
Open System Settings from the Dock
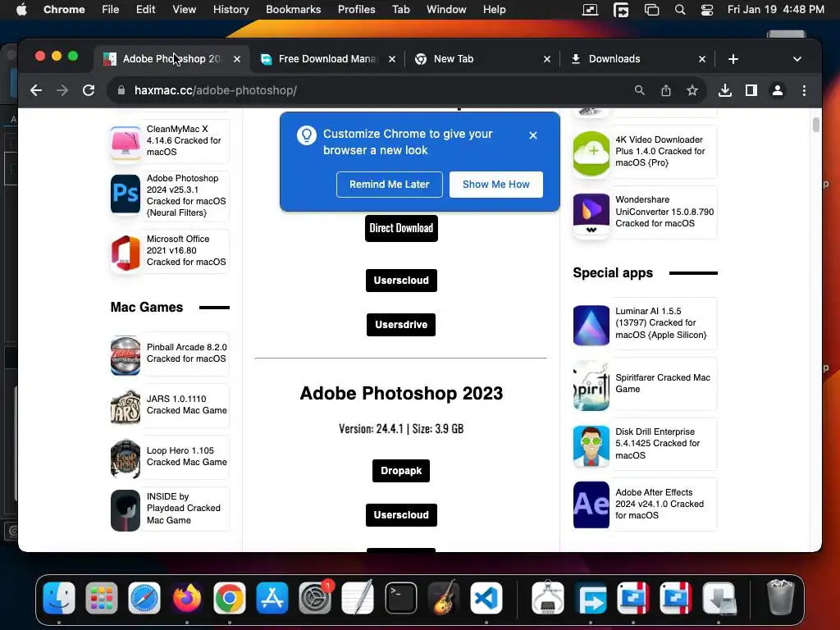pos(315,598)
